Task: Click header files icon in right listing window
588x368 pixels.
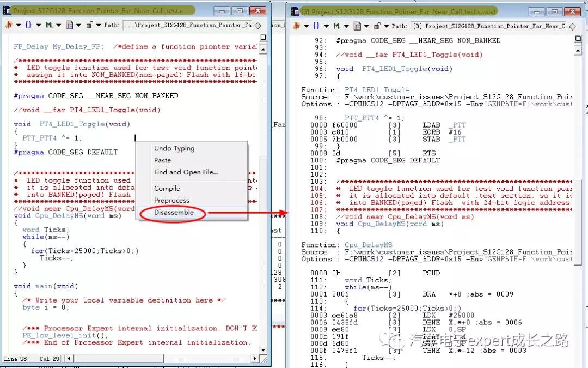Action: [x=297, y=26]
